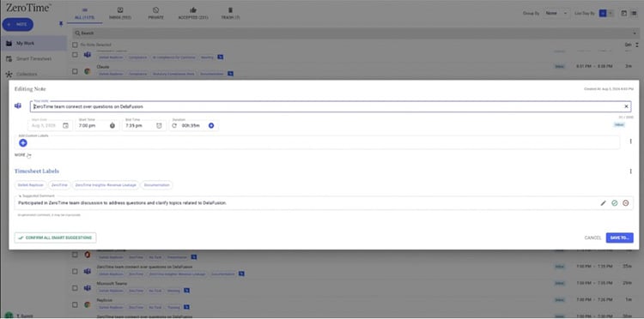
Task: Open the ALL notes tab
Action: click(x=85, y=13)
